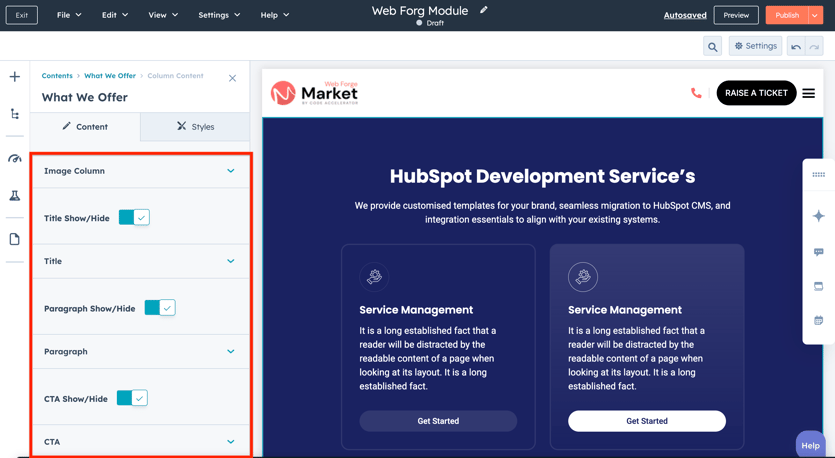Open the Publish dropdown arrow

click(816, 15)
